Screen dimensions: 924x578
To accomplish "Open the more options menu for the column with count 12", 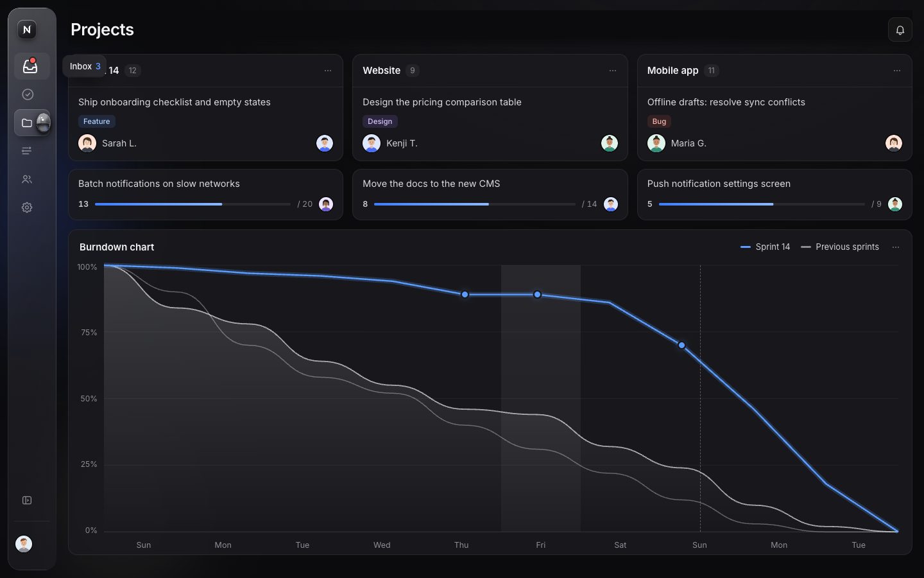I will coord(328,71).
